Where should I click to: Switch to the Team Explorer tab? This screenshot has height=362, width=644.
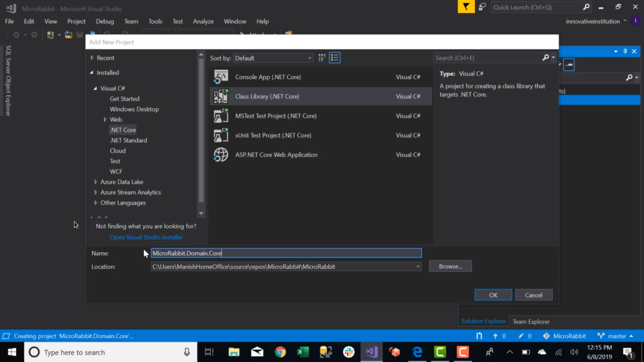[531, 322]
